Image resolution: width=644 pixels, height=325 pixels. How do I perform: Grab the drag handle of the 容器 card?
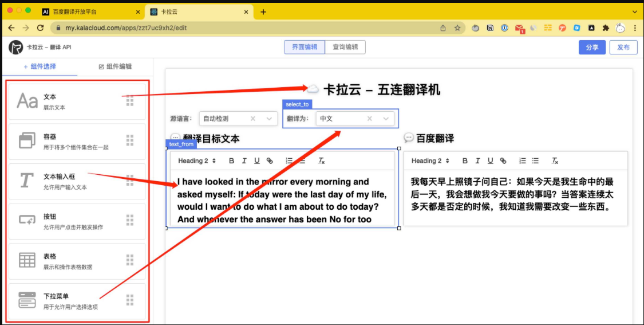[x=130, y=140]
